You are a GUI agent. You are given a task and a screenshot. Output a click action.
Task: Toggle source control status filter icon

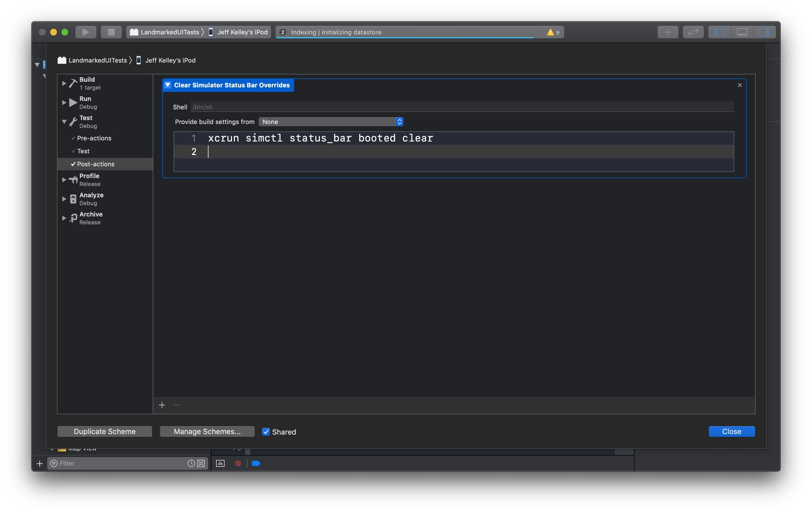tap(201, 463)
